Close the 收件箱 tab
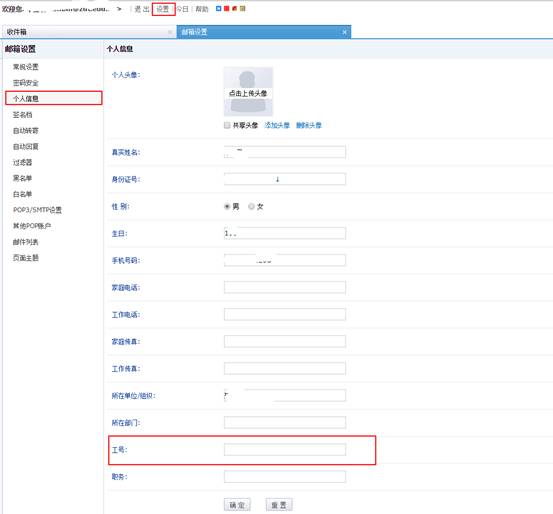 click(170, 32)
